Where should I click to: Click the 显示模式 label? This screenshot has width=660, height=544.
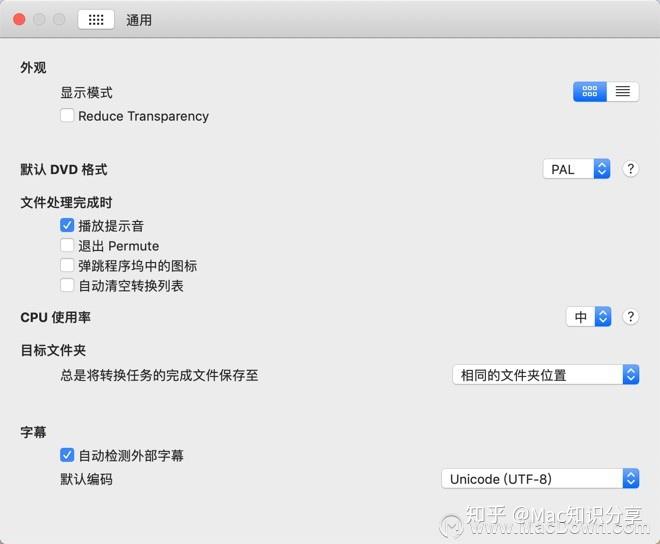pyautogui.click(x=86, y=93)
